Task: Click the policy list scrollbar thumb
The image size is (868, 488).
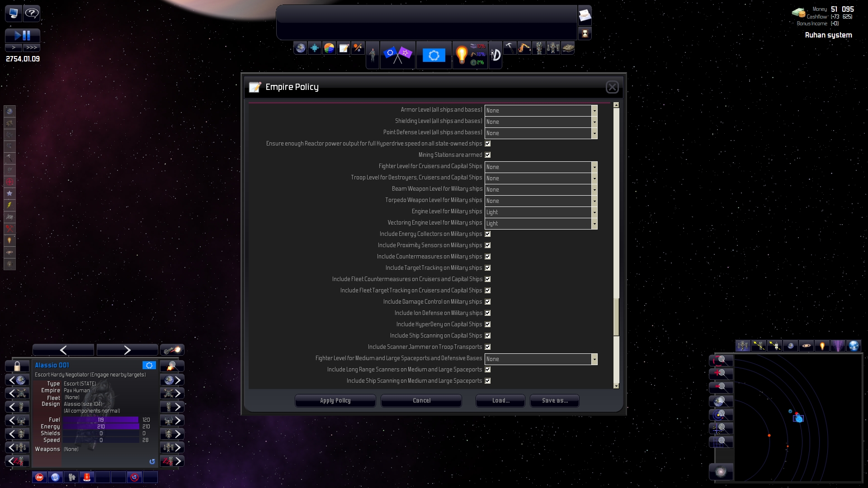Action: tap(616, 316)
